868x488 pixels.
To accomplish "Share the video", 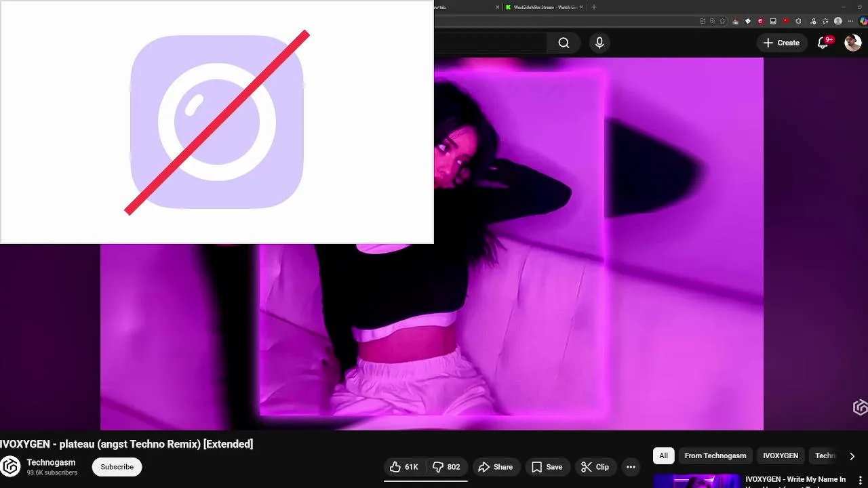I will coord(496,467).
